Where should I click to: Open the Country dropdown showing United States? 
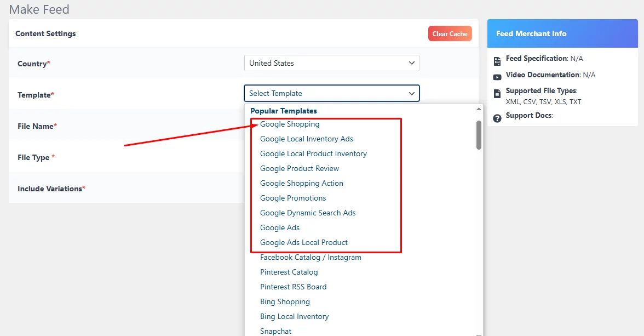(x=331, y=63)
